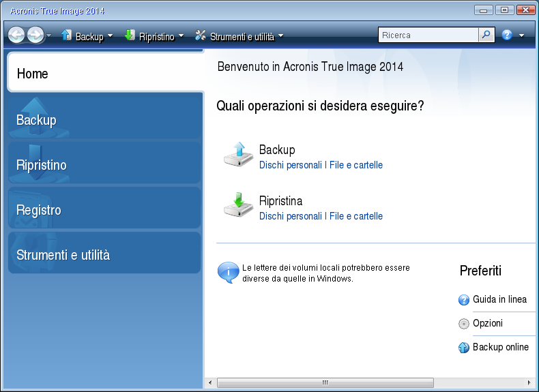Minimize the Acronis True Image window
The height and width of the screenshot is (392, 539).
(483, 10)
